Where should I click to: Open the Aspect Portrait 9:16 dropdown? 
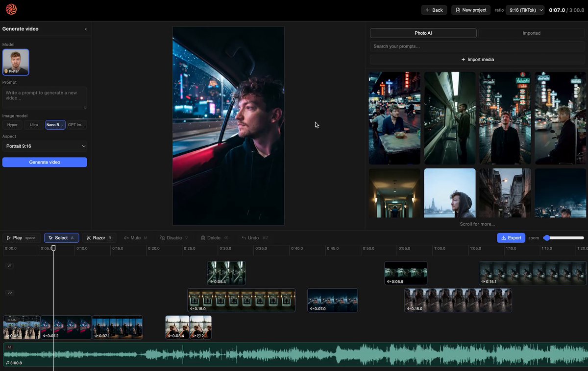click(45, 146)
